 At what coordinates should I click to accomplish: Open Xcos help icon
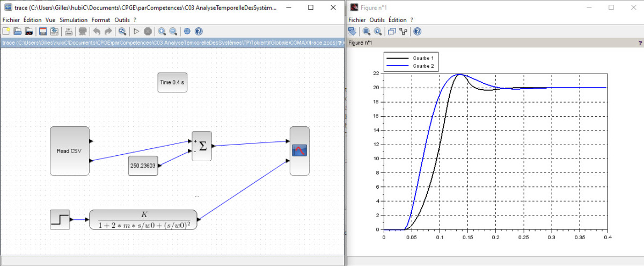tap(199, 32)
